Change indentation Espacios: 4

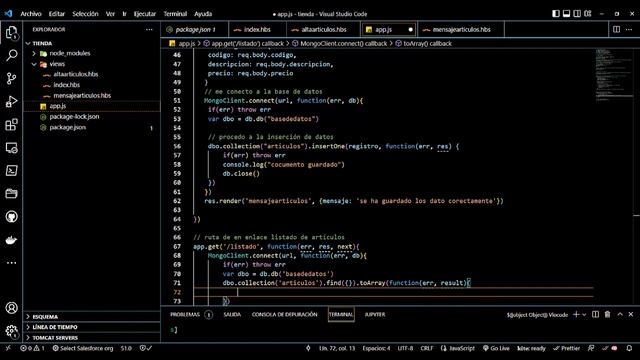tap(376, 348)
